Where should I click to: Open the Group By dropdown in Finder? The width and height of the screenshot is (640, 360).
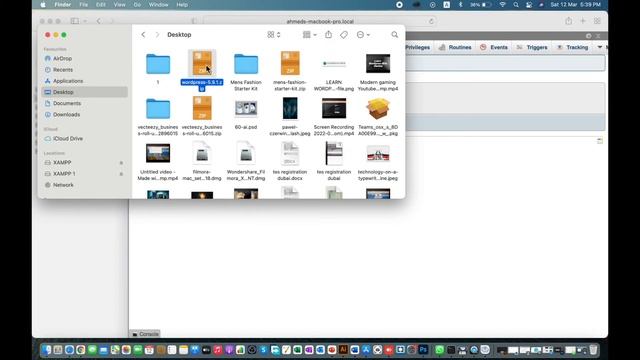coord(309,35)
